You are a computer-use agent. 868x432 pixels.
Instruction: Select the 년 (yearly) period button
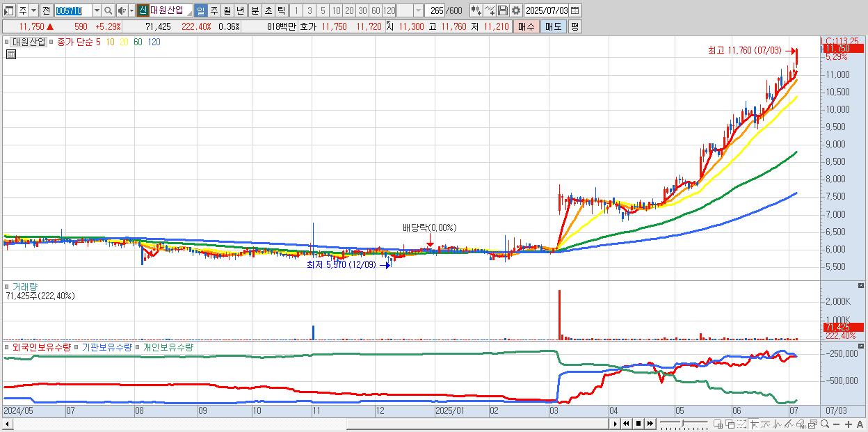240,10
